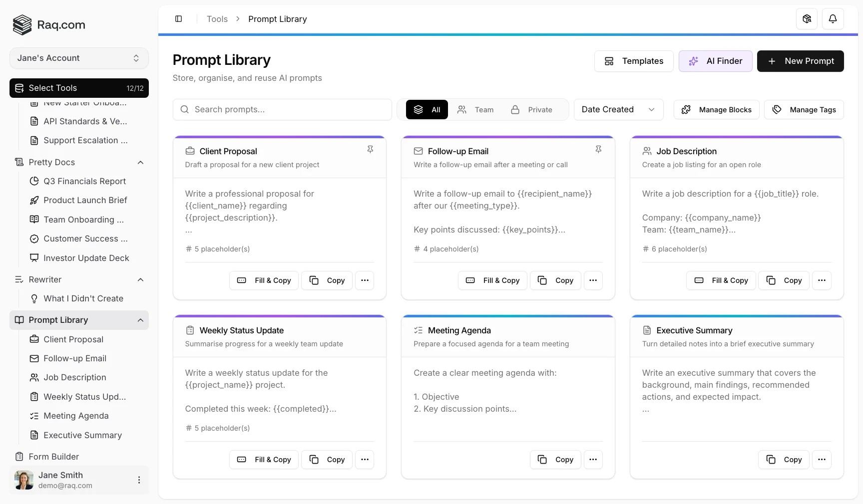This screenshot has width=863, height=504.
Task: Select the Private prompts filter
Action: point(531,109)
